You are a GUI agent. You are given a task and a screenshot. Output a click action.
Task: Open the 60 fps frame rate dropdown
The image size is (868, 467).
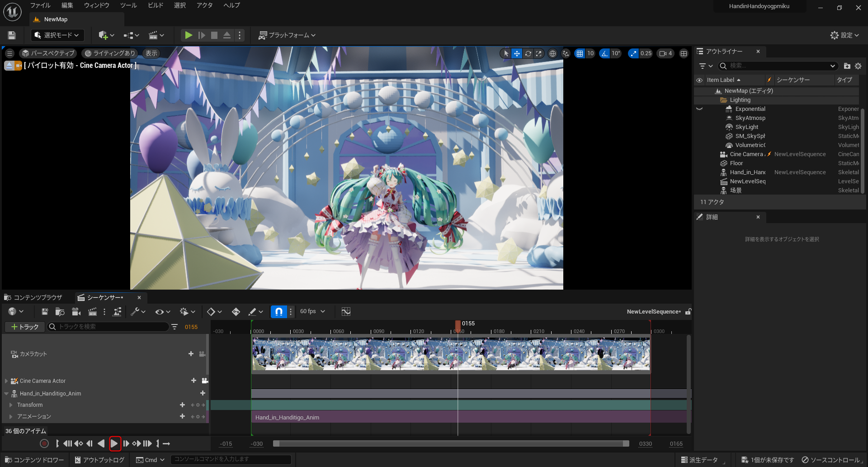pyautogui.click(x=312, y=311)
